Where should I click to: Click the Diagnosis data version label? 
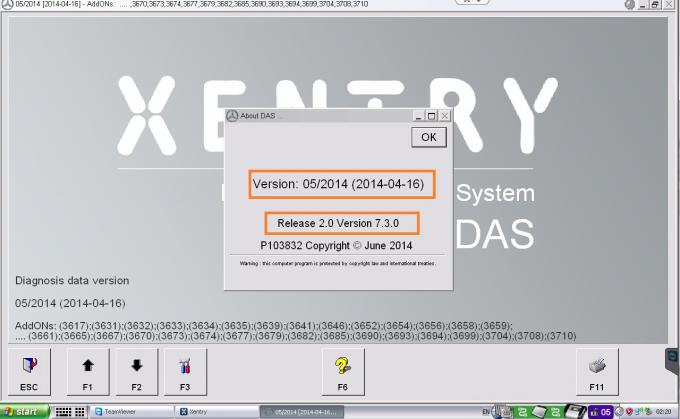72,281
